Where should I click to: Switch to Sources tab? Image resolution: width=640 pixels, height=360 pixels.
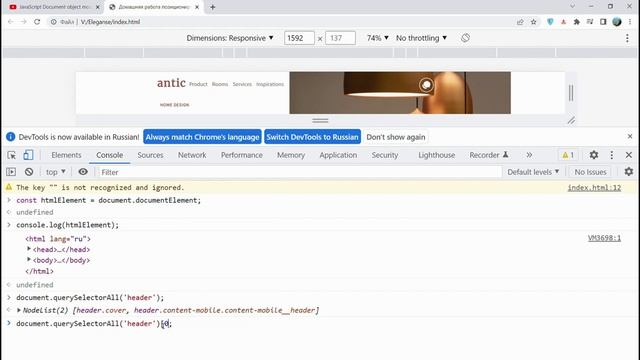coord(150,155)
